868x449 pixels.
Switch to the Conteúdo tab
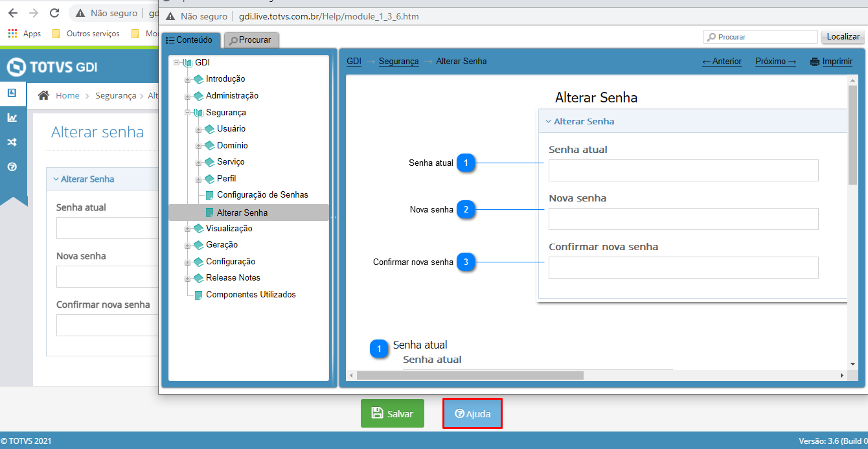[x=190, y=40]
